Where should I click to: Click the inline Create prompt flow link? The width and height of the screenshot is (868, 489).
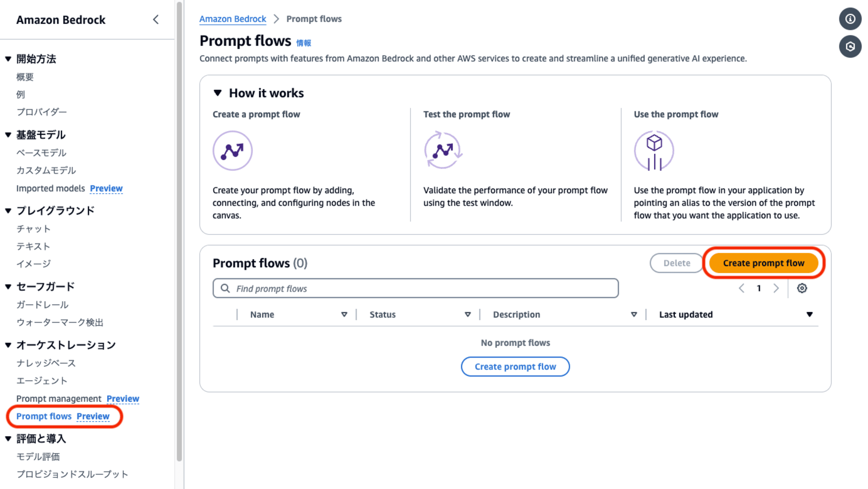pyautogui.click(x=515, y=366)
